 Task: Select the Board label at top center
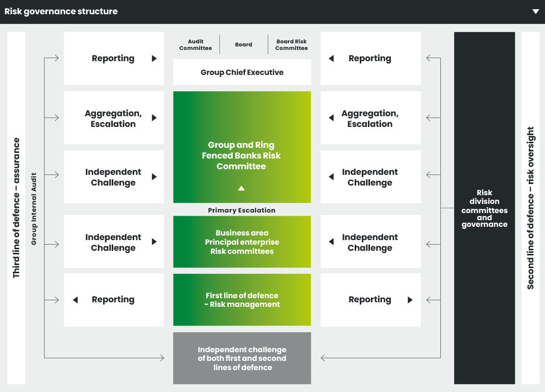[243, 45]
